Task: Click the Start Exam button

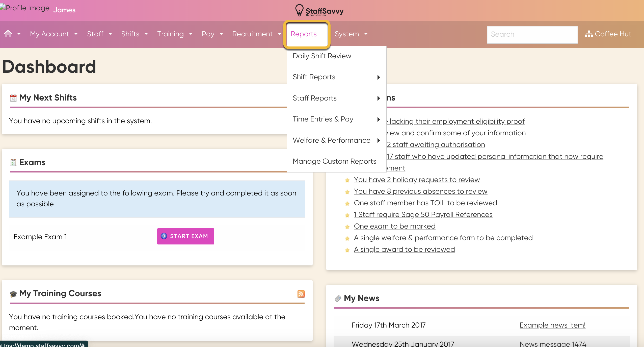Action: pos(185,236)
